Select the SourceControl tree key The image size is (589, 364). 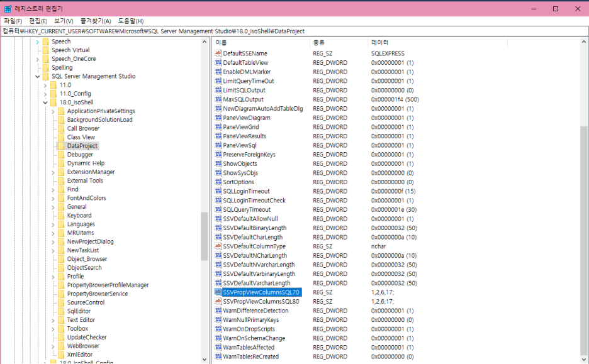[86, 302]
